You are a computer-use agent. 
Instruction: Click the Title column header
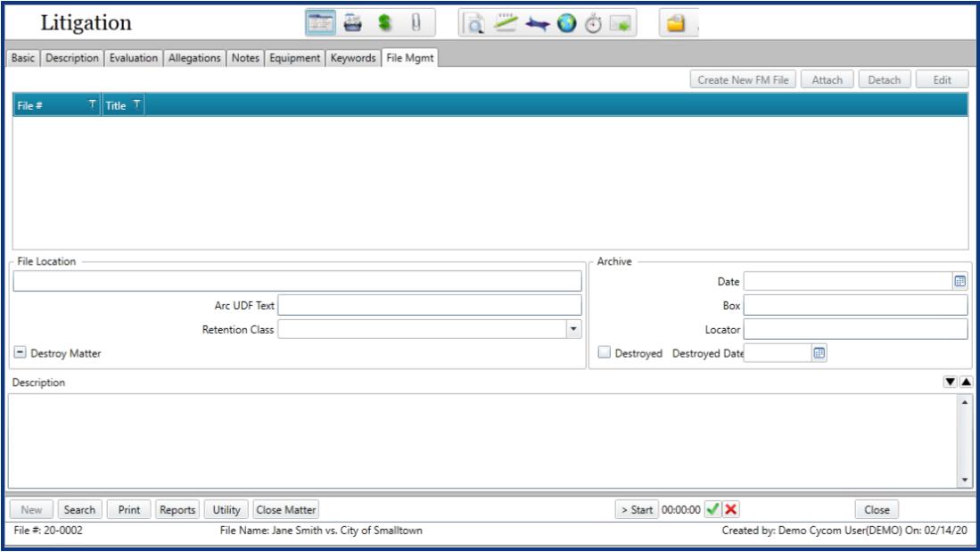[x=123, y=105]
